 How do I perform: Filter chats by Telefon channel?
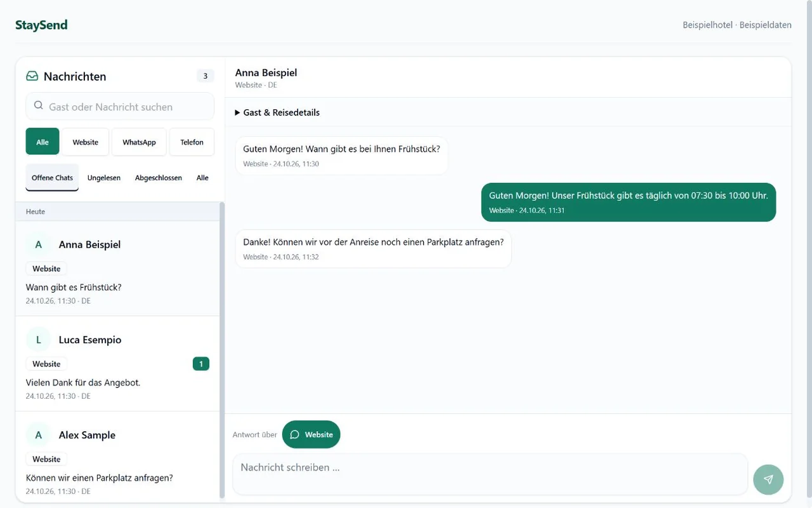tap(192, 142)
